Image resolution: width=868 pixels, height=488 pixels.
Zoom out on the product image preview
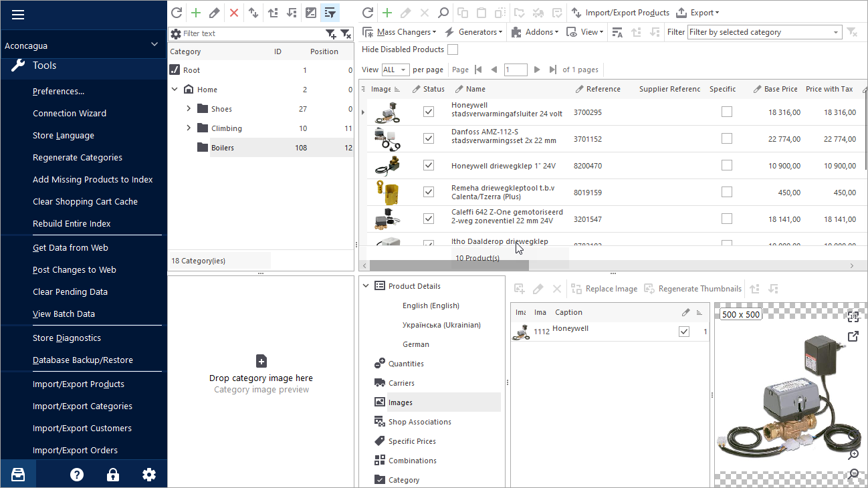click(853, 474)
